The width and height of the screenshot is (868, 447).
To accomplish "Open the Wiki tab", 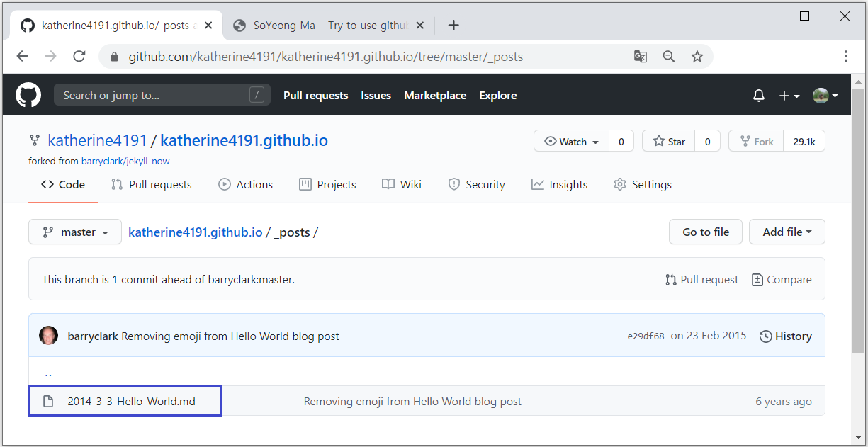I will point(402,184).
